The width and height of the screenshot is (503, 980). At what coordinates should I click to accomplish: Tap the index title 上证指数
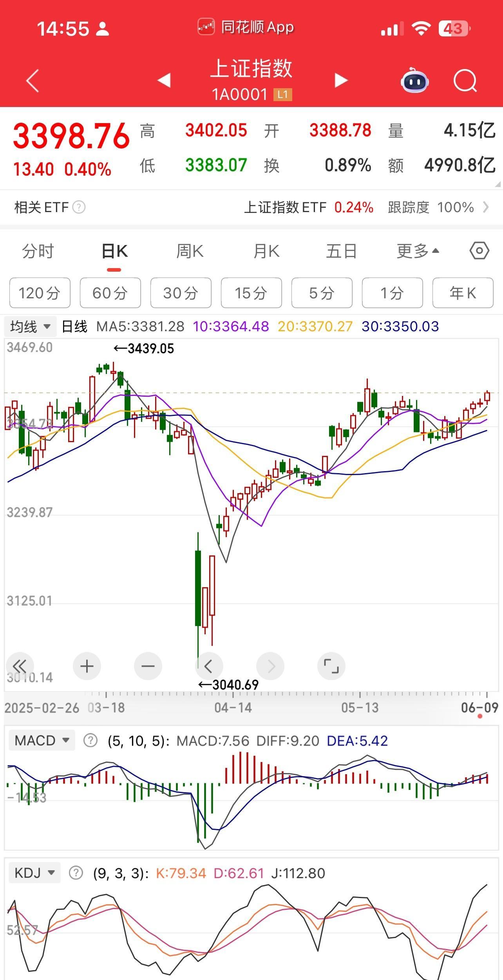click(x=251, y=69)
